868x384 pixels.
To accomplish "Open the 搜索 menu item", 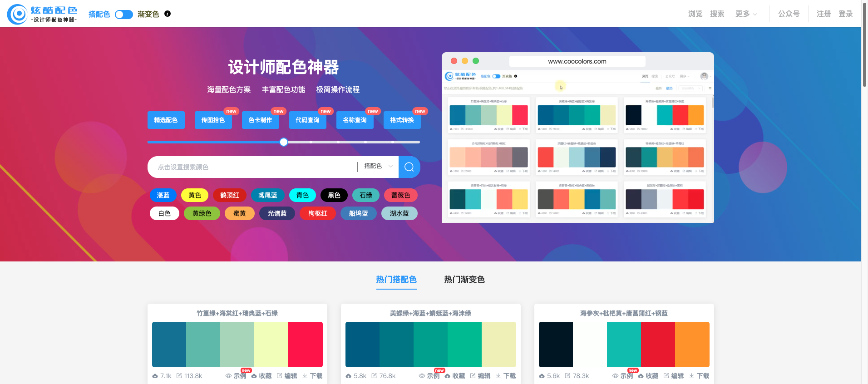I will pos(717,14).
